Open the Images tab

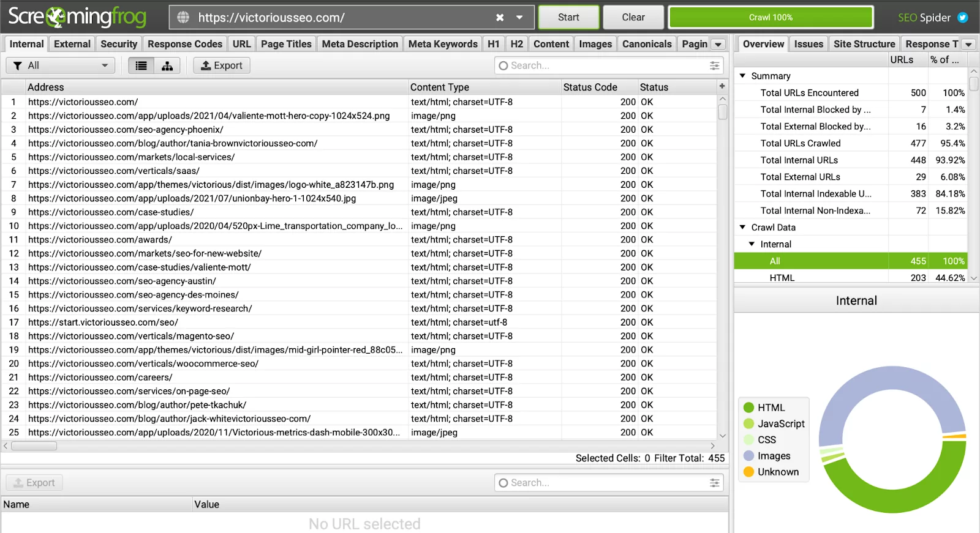tap(595, 44)
